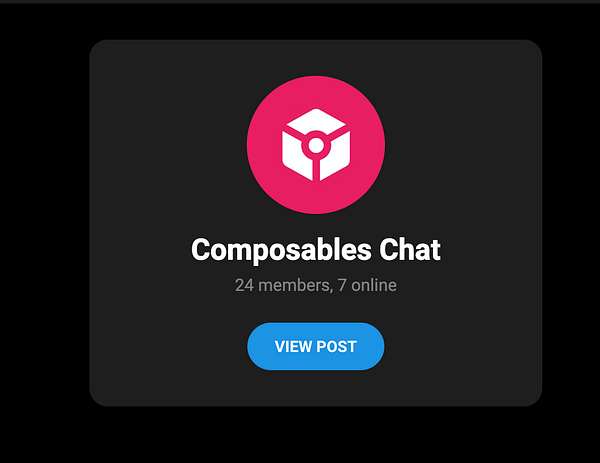600x463 pixels.
Task: Click black background outside the card
Action: 44,230
